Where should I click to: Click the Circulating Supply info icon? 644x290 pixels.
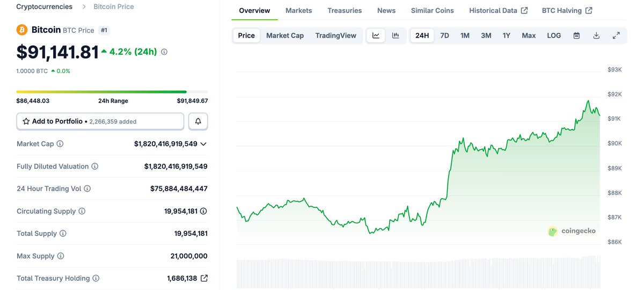(82, 211)
